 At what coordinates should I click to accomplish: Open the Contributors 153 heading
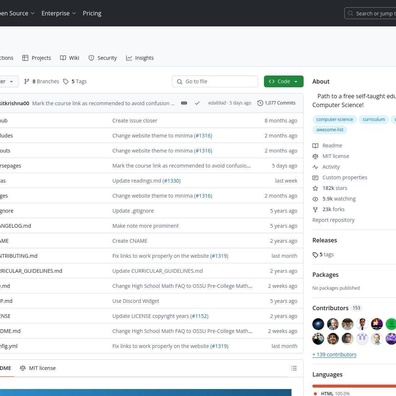point(337,308)
